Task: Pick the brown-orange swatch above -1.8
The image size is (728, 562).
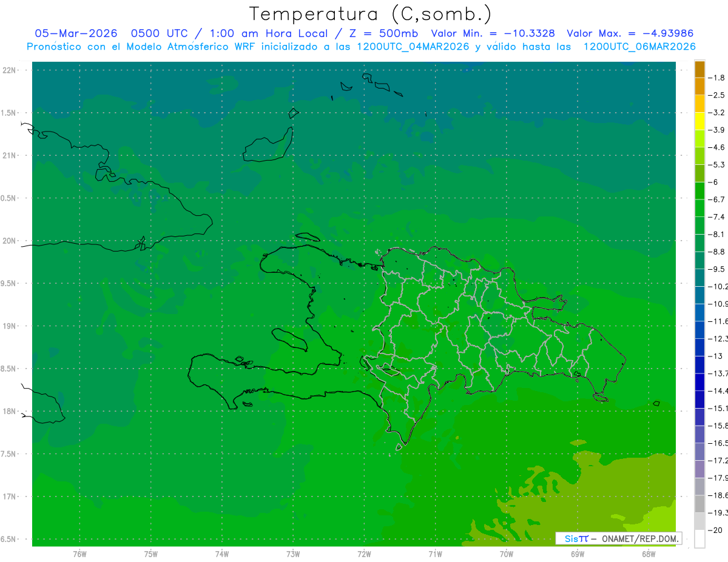Action: click(x=700, y=69)
